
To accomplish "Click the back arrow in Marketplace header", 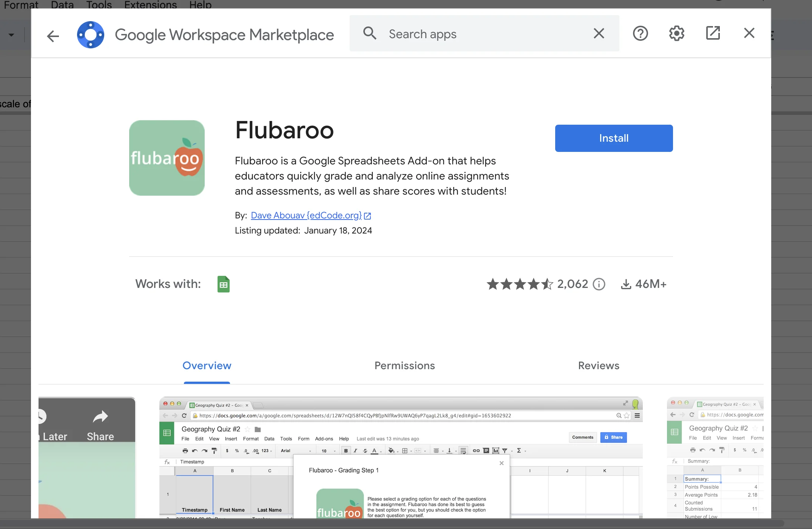I will coord(53,36).
